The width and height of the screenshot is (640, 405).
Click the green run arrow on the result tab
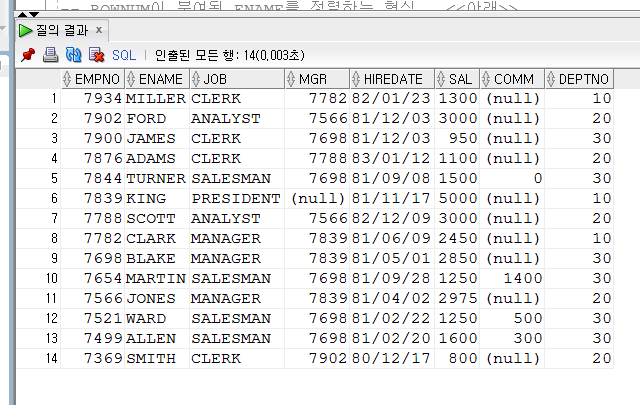coord(25,30)
